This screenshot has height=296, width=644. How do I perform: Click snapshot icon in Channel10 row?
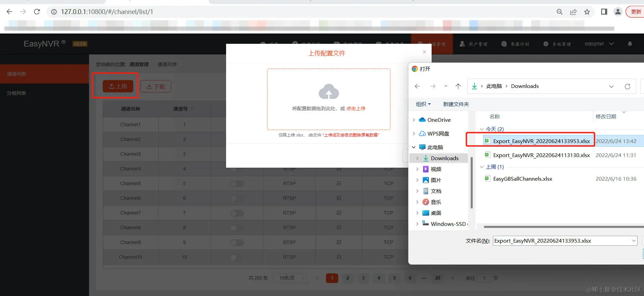coord(339,257)
